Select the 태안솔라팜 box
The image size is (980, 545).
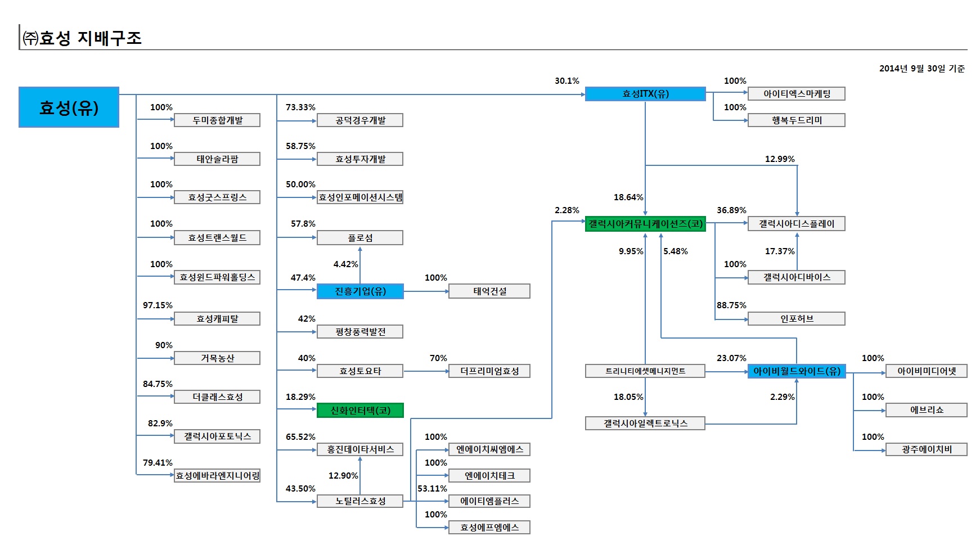(x=217, y=159)
